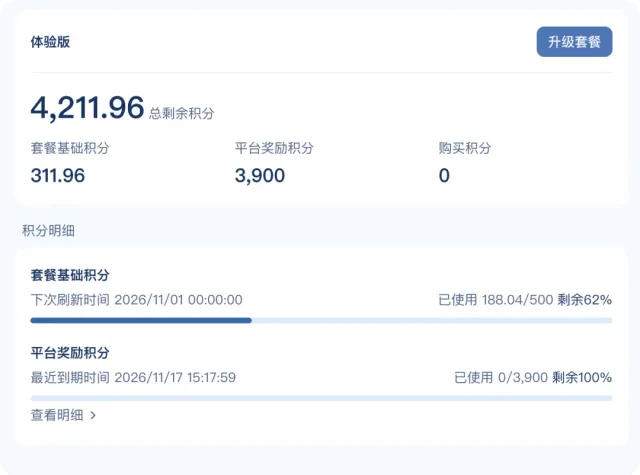Click the 积分明细 section heading
This screenshot has height=475, width=640.
[x=48, y=231]
